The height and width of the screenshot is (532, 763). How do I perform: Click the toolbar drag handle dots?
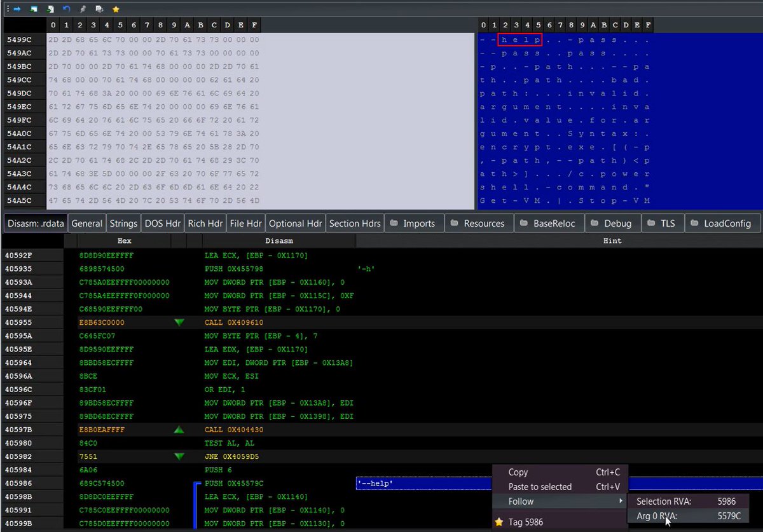point(7,10)
